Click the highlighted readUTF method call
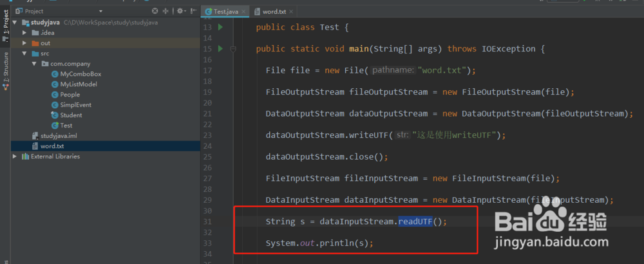 click(415, 222)
